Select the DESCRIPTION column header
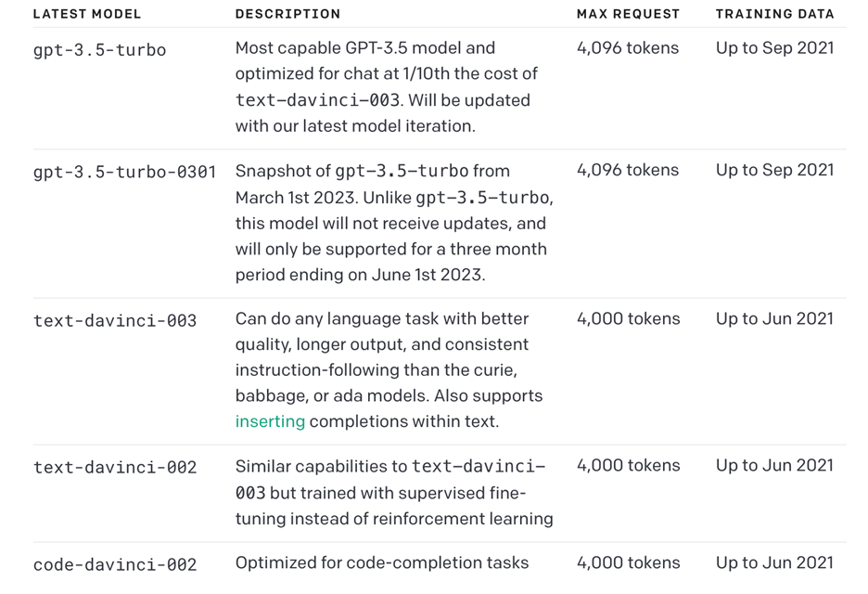 pyautogui.click(x=287, y=14)
